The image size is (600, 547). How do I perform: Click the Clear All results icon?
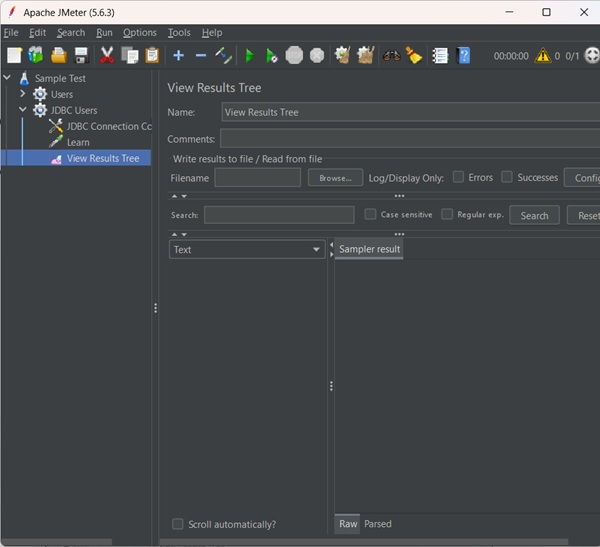(x=365, y=56)
